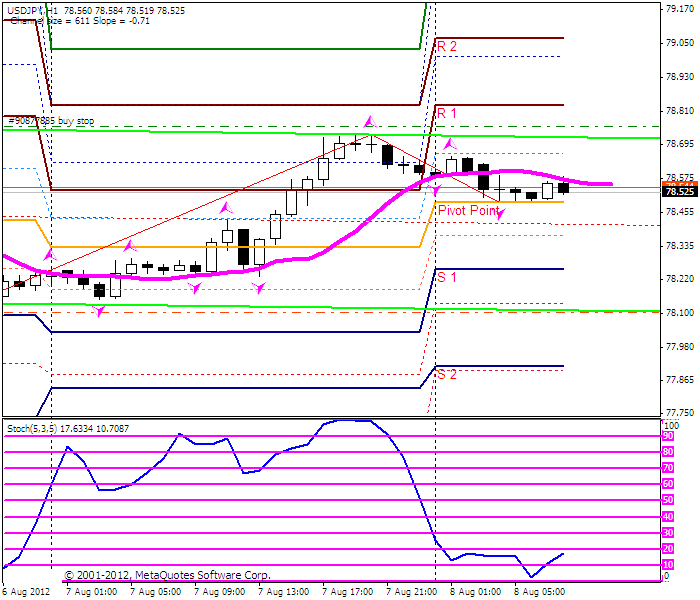Click the MetaQuotes Software Corp copyright text
The image size is (700, 600).
tap(168, 575)
